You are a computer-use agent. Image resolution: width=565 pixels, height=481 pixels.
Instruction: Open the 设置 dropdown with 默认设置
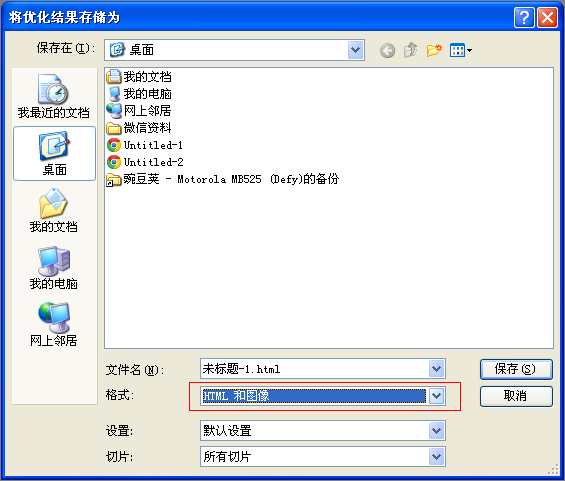point(436,431)
